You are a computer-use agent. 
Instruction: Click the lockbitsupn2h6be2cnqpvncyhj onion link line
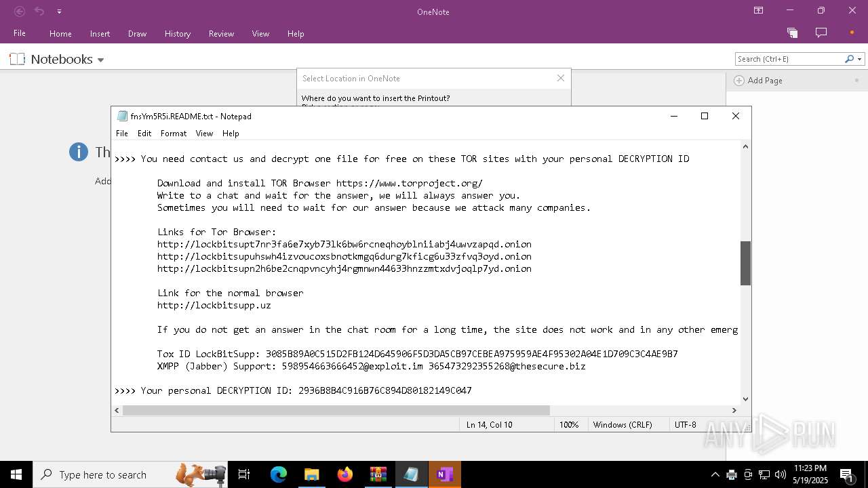point(344,268)
